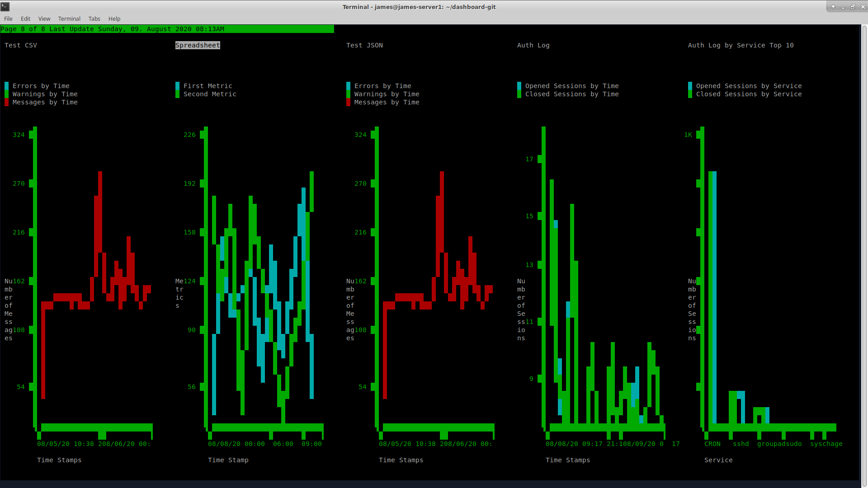Screen dimensions: 868x488
Task: Click the window shade up-arrow button
Action: click(x=833, y=7)
